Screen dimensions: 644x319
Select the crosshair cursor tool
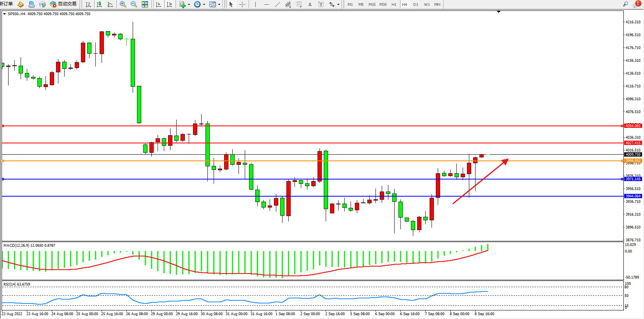pyautogui.click(x=242, y=4)
